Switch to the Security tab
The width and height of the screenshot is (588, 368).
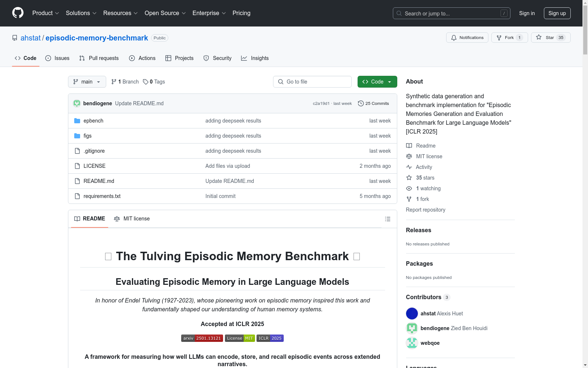(x=218, y=58)
